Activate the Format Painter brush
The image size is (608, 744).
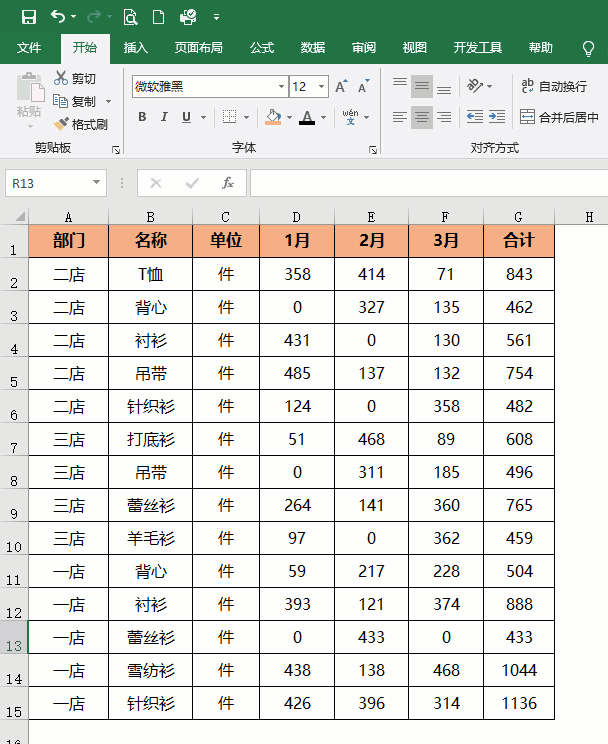click(80, 124)
